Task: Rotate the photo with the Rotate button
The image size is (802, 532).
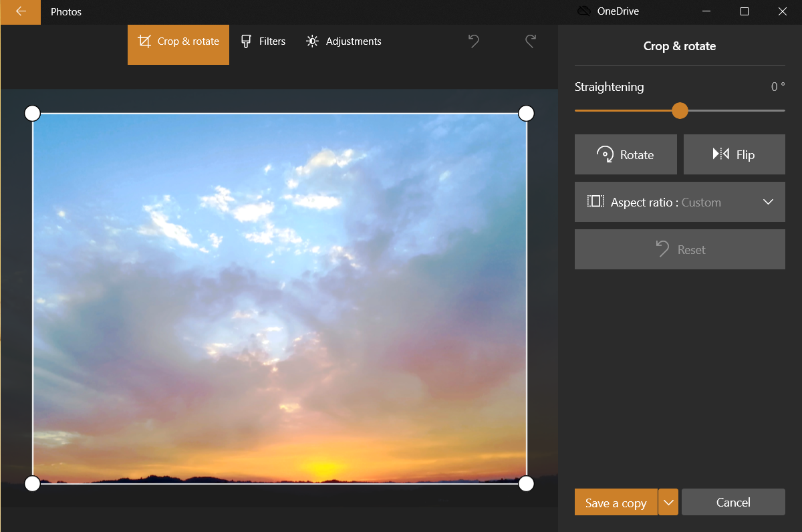Action: coord(626,154)
